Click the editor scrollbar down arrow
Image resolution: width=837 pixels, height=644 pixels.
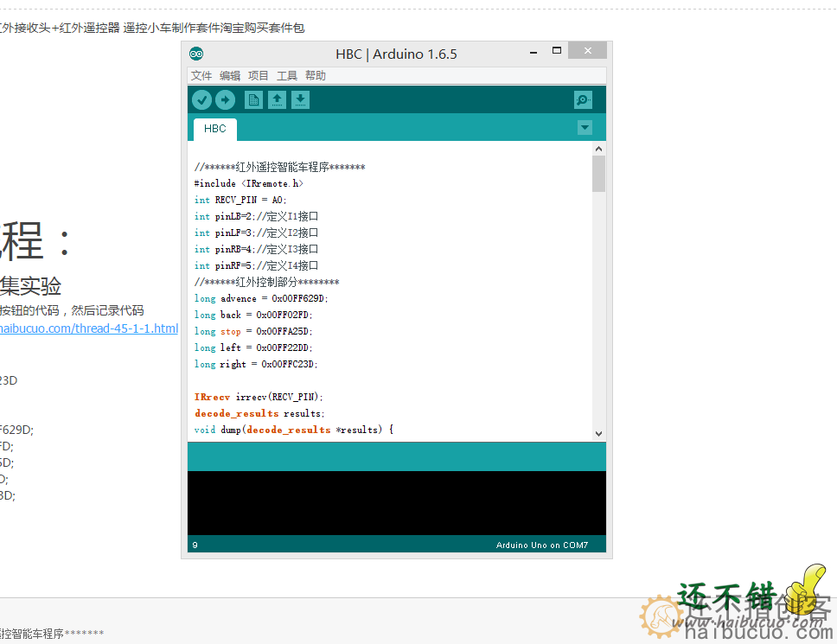click(599, 434)
